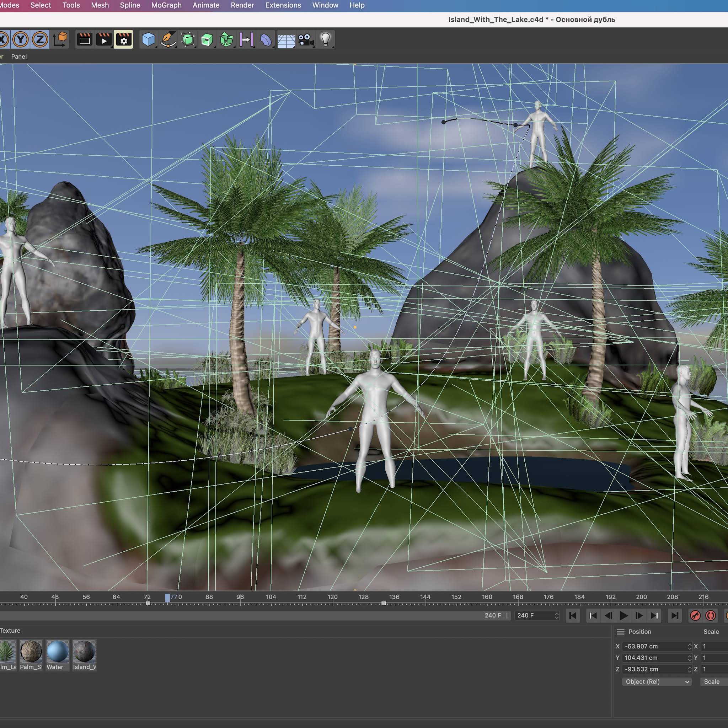This screenshot has height=728, width=728.
Task: Open the MoGraph menu
Action: [166, 5]
